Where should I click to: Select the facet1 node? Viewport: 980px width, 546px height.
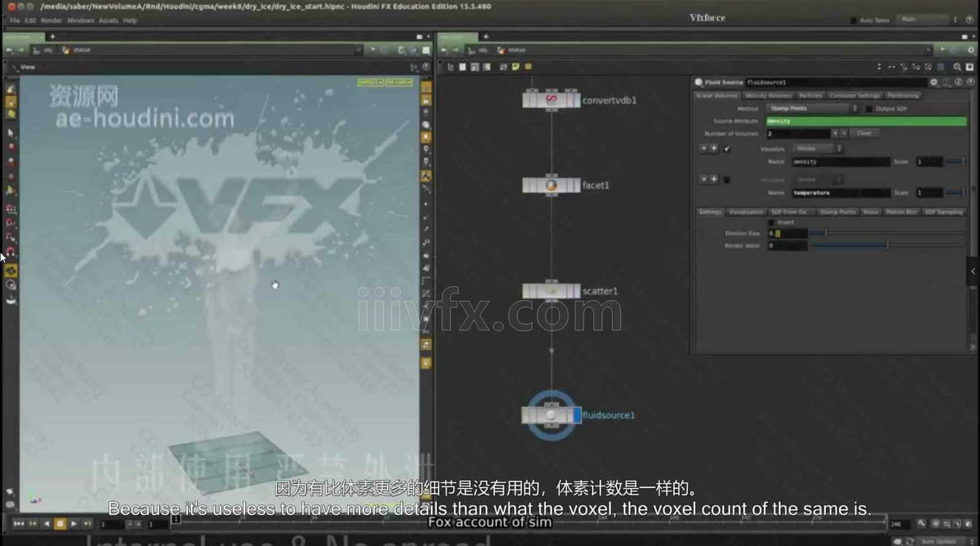[551, 185]
